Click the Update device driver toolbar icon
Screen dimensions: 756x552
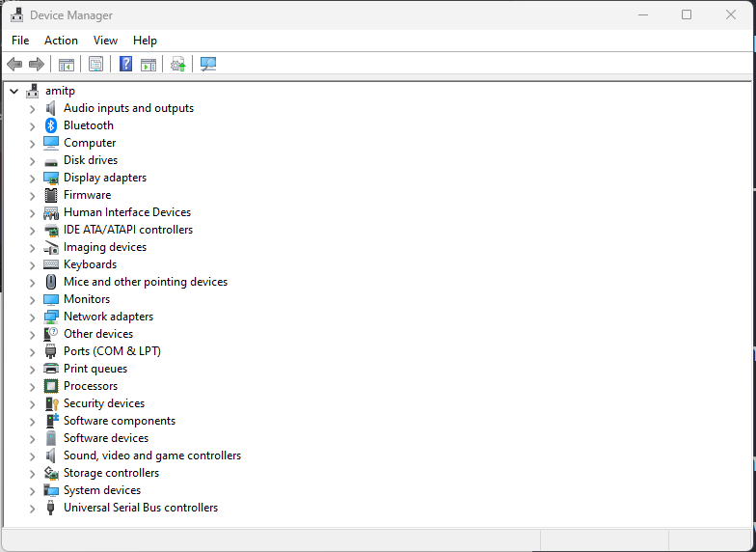177,64
